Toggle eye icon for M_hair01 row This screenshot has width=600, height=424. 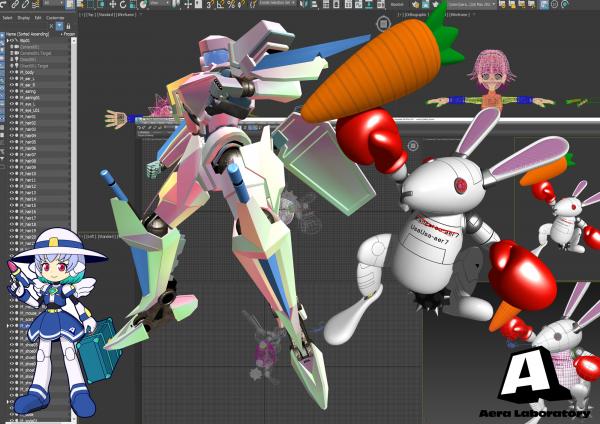pyautogui.click(x=11, y=116)
